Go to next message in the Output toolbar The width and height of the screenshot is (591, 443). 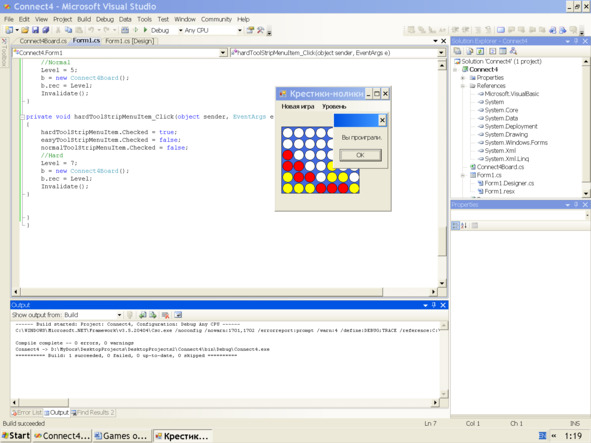[153, 315]
